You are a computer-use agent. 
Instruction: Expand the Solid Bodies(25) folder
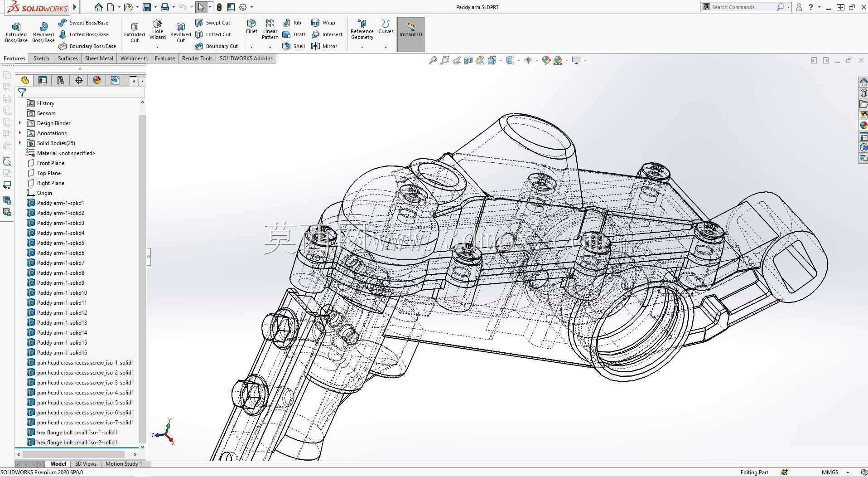tap(20, 143)
